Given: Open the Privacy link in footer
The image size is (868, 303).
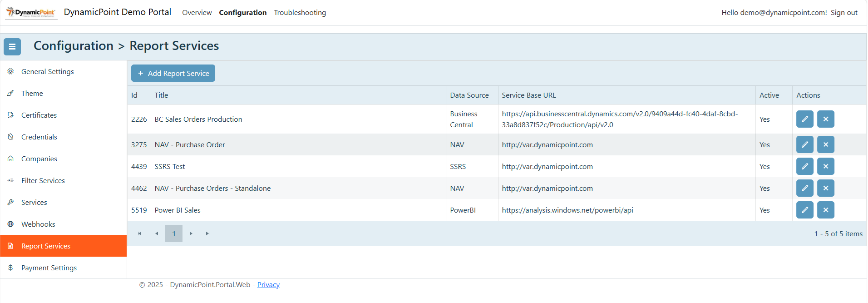Looking at the screenshot, I should tap(268, 285).
